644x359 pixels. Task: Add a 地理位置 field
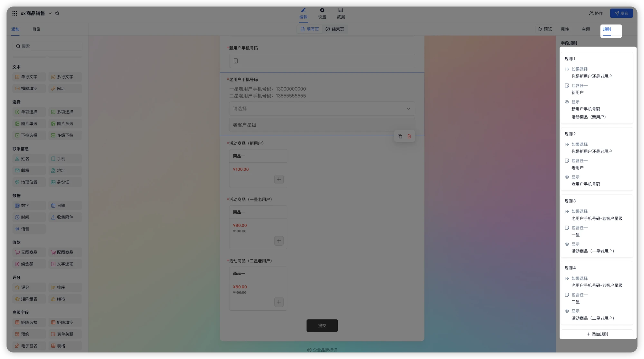pyautogui.click(x=29, y=182)
